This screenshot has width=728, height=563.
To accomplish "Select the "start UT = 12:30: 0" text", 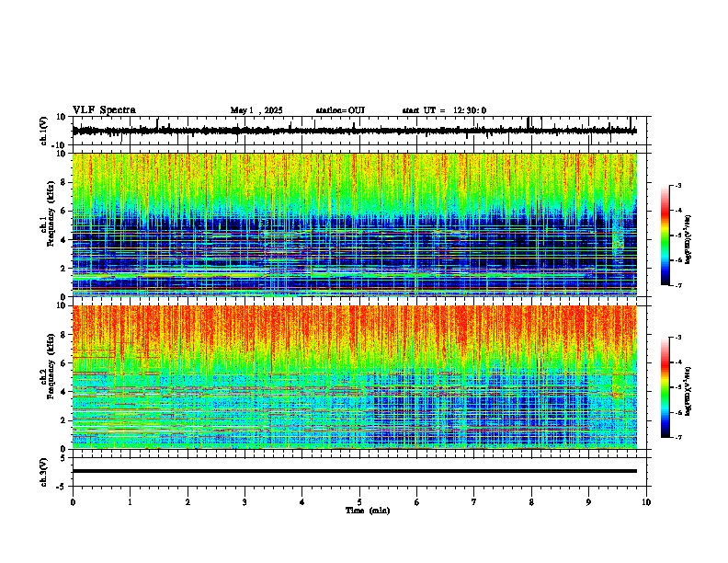I will coord(444,110).
